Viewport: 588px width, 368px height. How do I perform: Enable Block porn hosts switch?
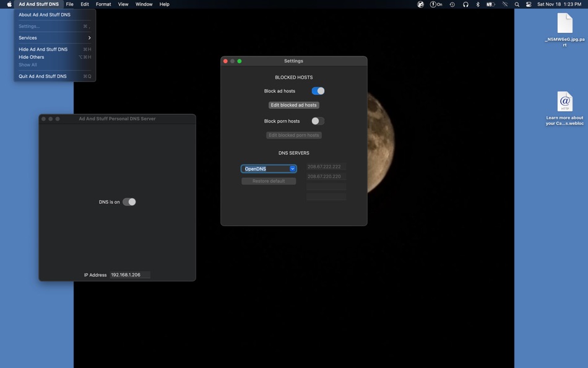point(318,121)
